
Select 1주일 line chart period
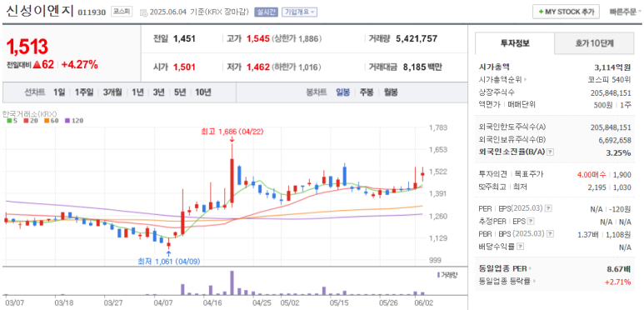point(84,92)
